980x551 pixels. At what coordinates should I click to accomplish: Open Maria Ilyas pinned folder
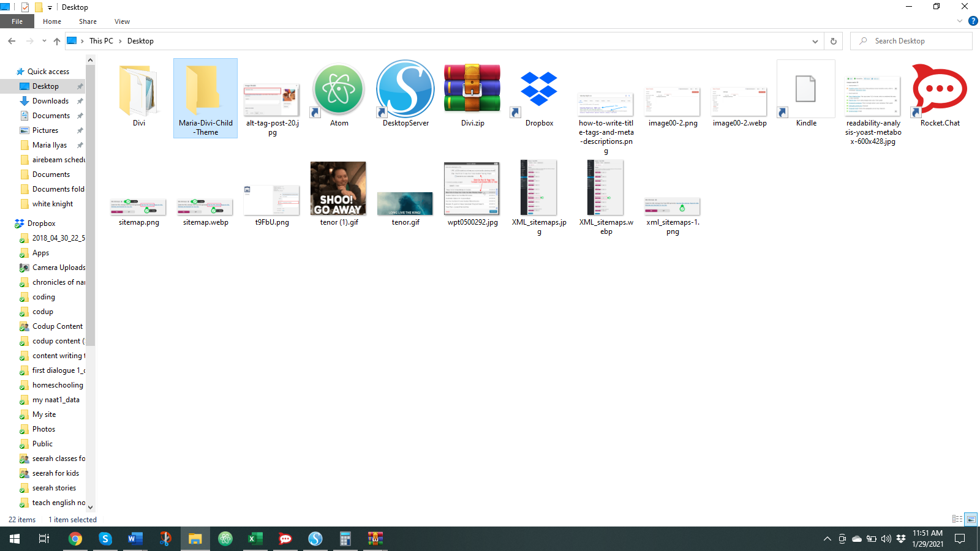(50, 145)
